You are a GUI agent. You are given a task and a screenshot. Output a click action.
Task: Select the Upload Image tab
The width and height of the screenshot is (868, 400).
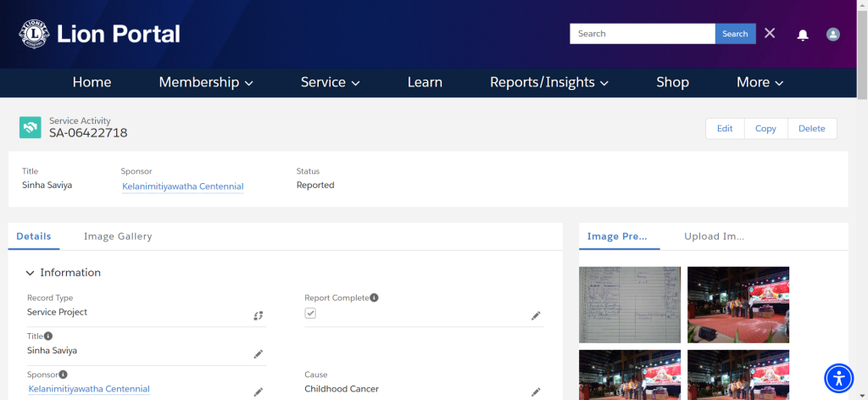pyautogui.click(x=714, y=236)
